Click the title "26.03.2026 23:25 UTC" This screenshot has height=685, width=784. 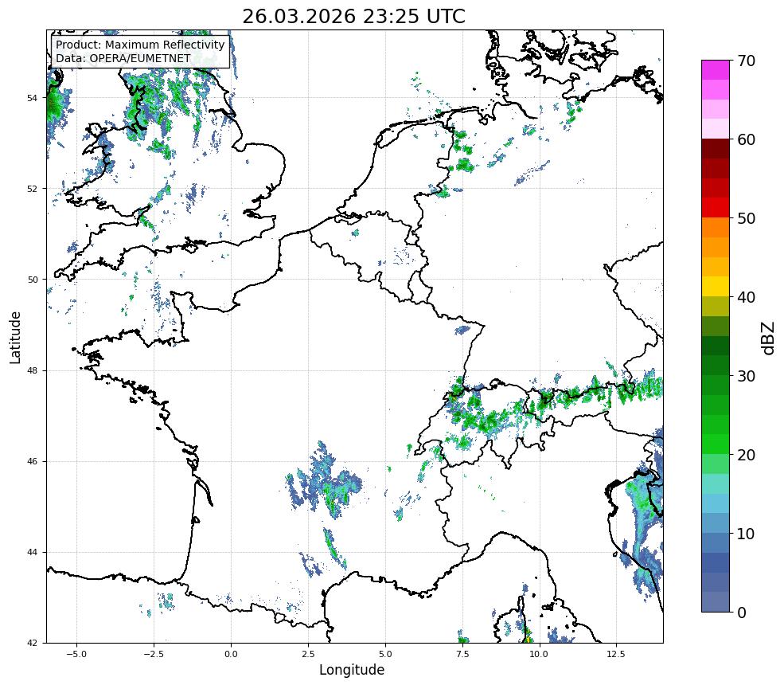[353, 16]
